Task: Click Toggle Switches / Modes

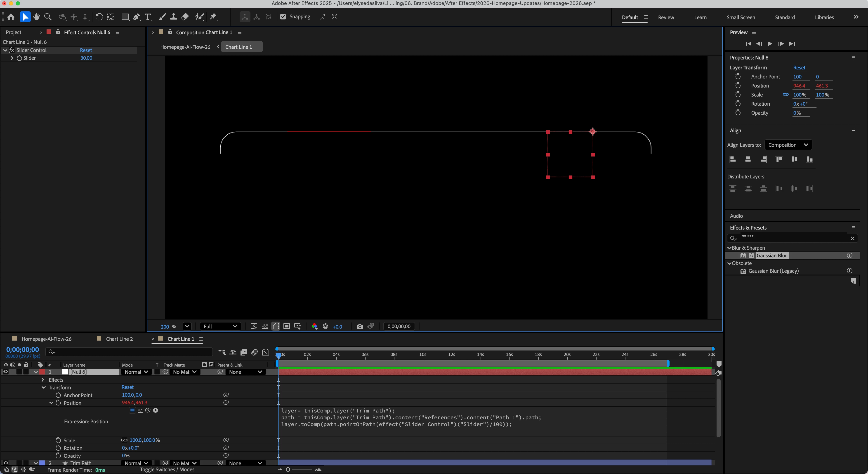Action: [167, 470]
